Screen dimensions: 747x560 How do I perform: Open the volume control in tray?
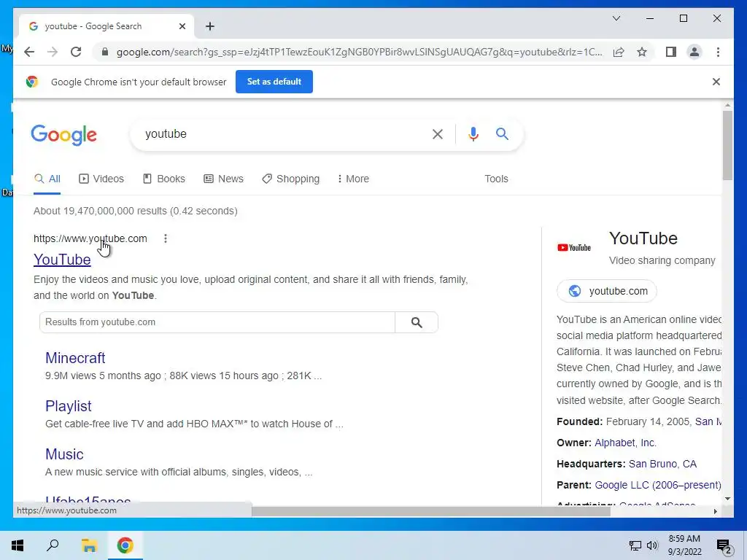point(652,545)
